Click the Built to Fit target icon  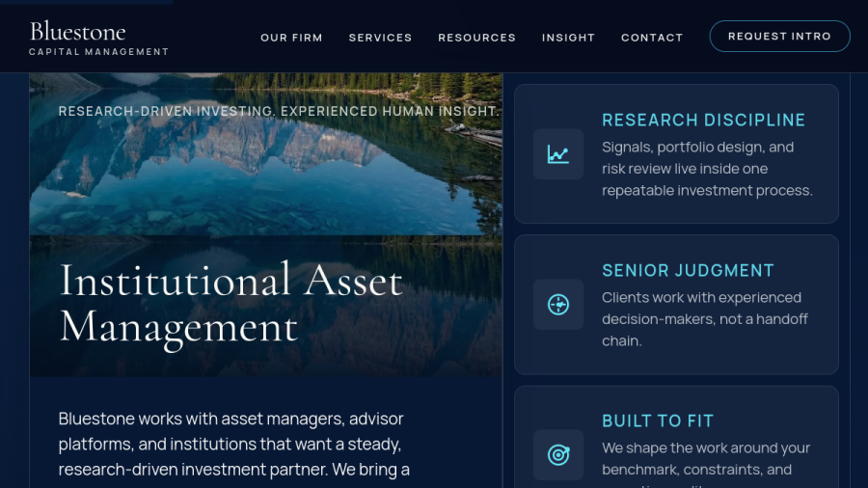[558, 455]
